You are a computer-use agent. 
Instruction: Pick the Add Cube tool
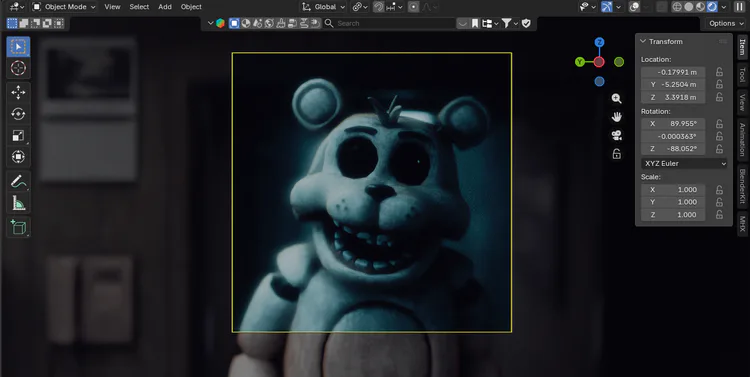tap(18, 227)
